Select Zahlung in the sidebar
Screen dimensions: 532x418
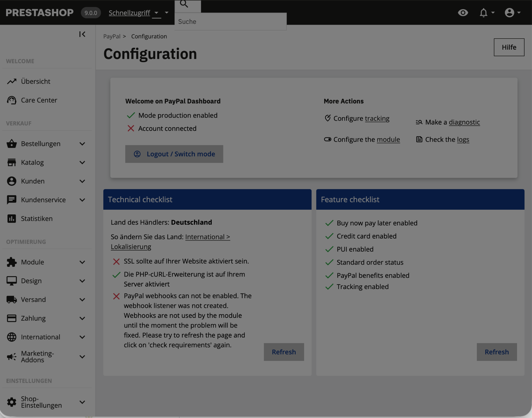(x=33, y=318)
